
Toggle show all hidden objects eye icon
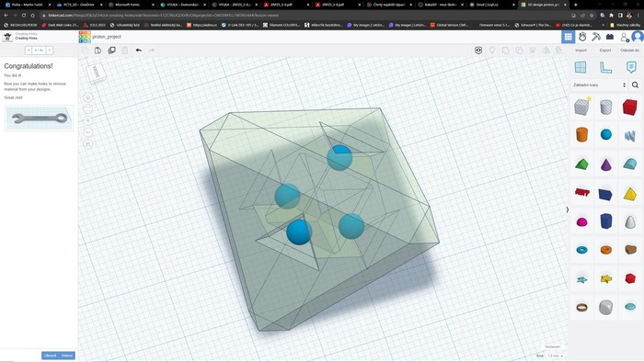tap(478, 50)
